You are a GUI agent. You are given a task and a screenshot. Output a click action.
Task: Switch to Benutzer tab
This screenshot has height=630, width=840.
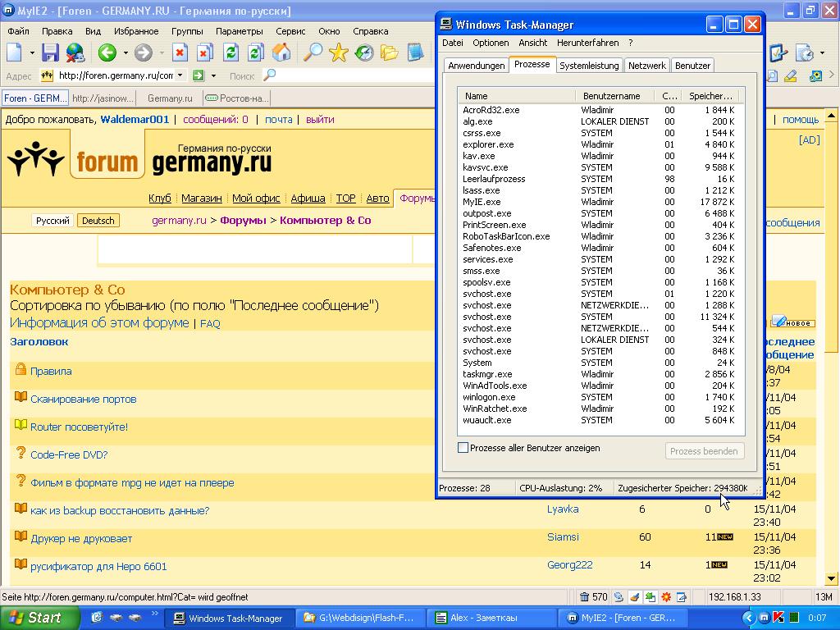[692, 66]
